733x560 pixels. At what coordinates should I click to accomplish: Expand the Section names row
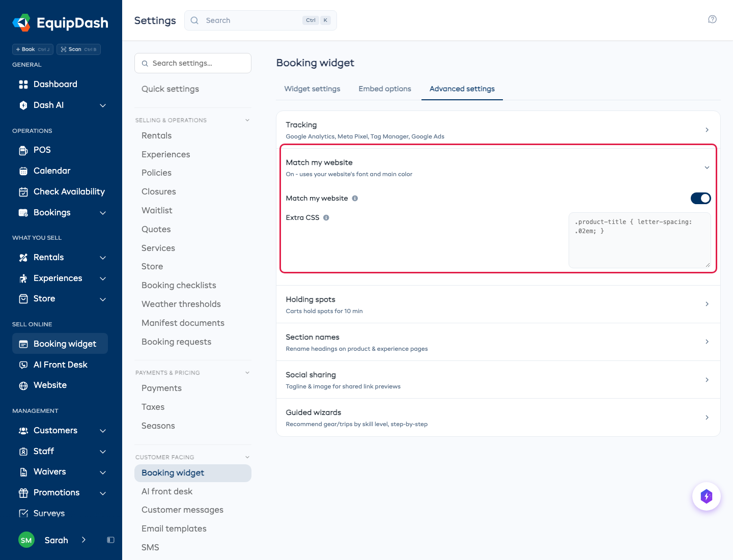498,342
